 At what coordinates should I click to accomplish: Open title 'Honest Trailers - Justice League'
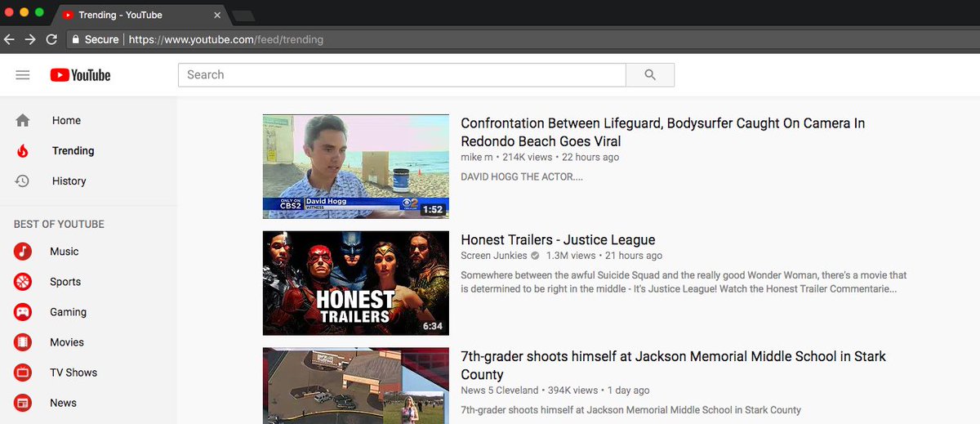click(x=558, y=240)
